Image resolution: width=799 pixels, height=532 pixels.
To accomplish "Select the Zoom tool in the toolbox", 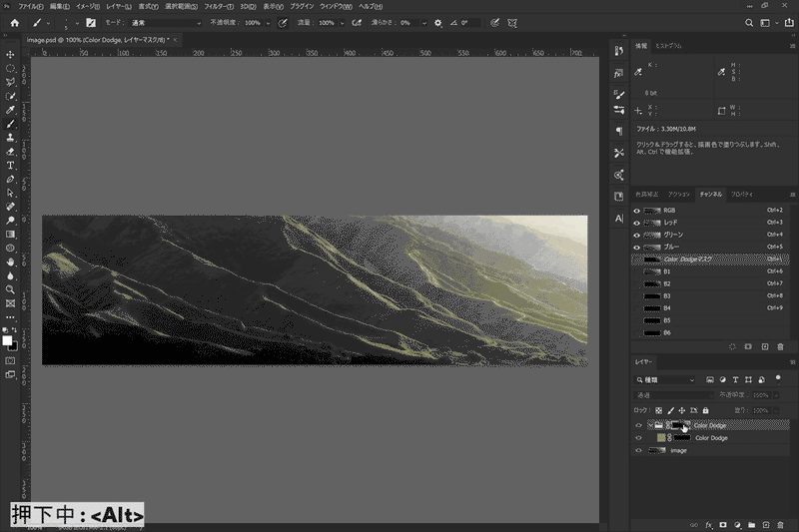I will pos(10,289).
